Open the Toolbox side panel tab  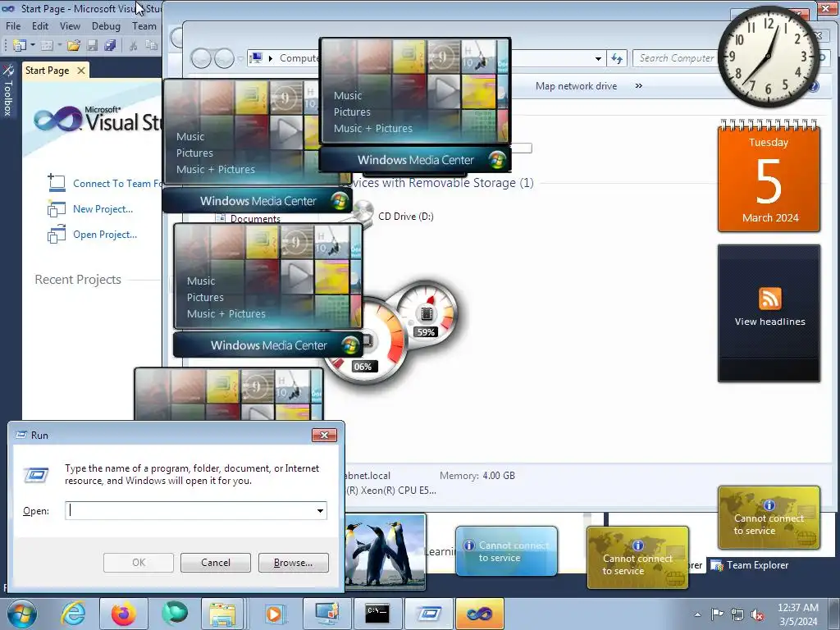click(7, 90)
